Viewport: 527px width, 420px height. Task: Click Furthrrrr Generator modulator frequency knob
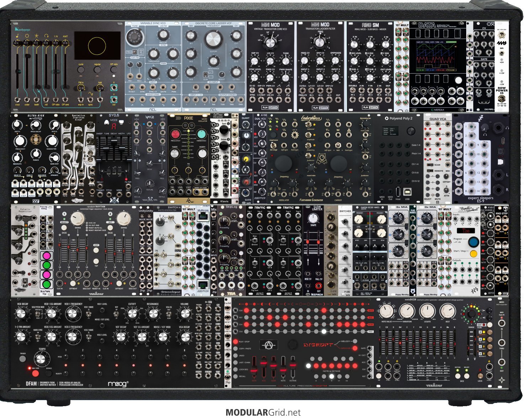click(283, 163)
